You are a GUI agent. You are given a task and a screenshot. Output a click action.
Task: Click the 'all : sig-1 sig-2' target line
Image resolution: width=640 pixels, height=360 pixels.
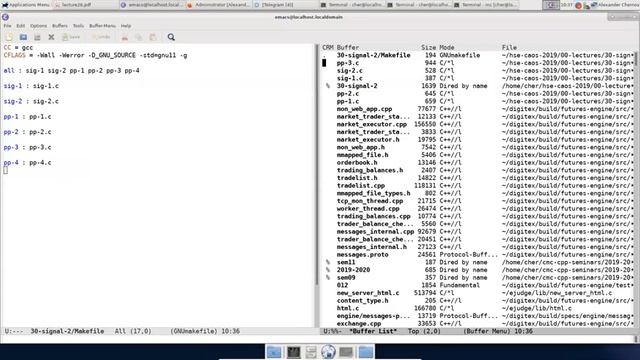(x=71, y=71)
